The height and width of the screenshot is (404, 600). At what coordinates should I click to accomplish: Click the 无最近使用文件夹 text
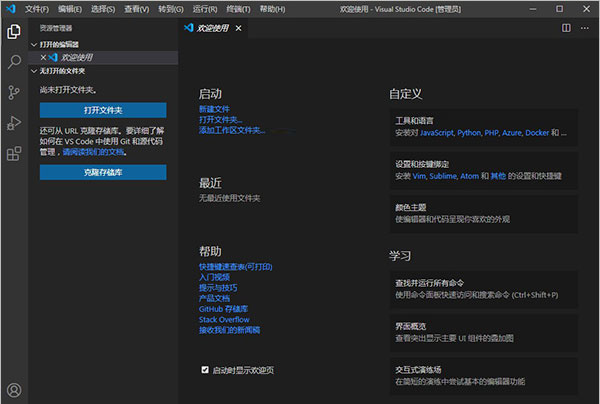(230, 198)
